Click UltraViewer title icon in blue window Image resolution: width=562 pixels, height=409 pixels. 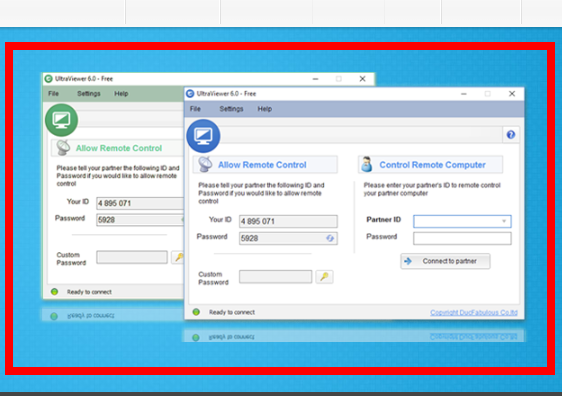(x=190, y=94)
